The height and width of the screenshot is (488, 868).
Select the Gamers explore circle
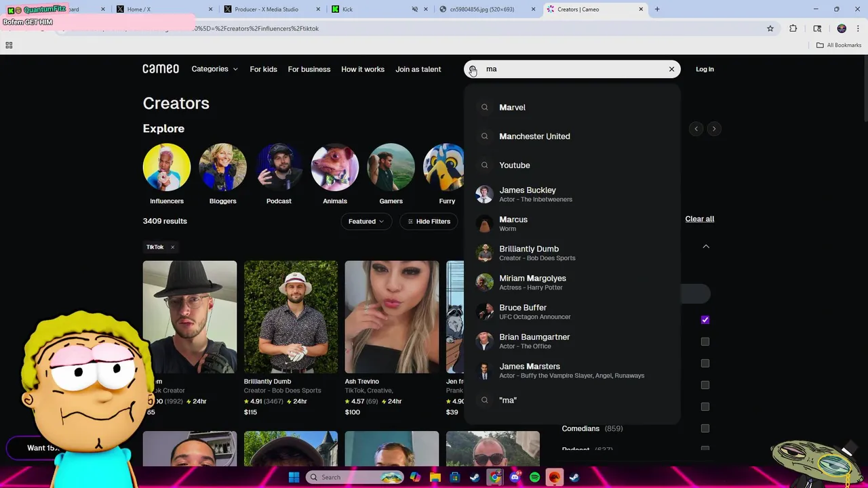point(391,167)
